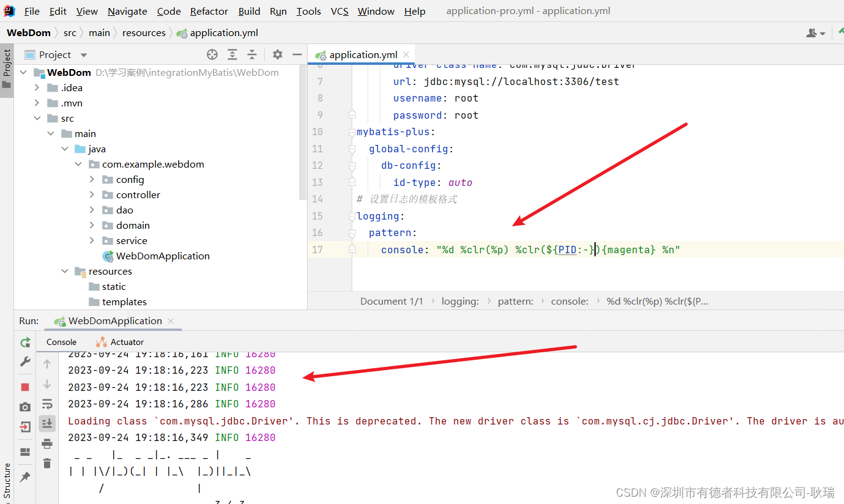
Task: Click the user account icon at top right
Action: click(x=816, y=33)
